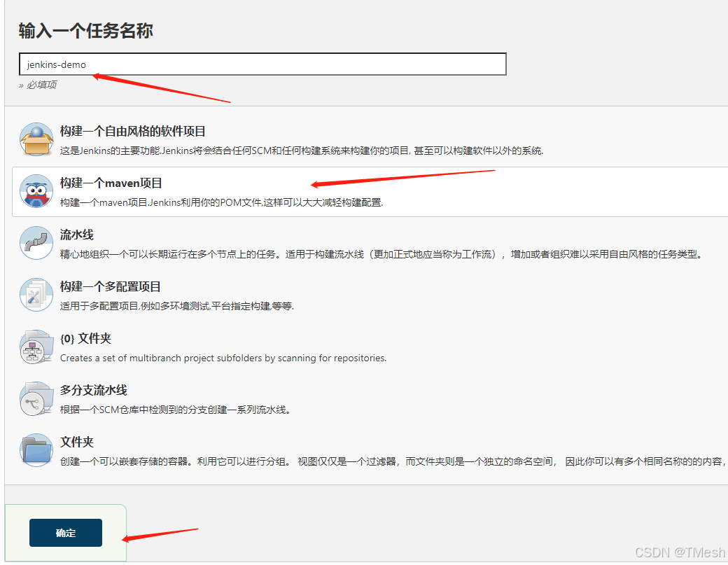The image size is (728, 565).
Task: Pick the 文件夹 item type title
Action: tap(76, 442)
